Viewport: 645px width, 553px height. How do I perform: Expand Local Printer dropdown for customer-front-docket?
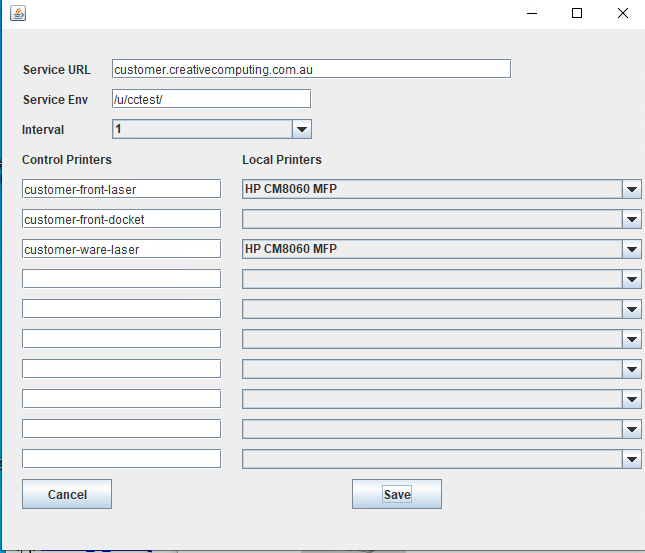coord(631,219)
